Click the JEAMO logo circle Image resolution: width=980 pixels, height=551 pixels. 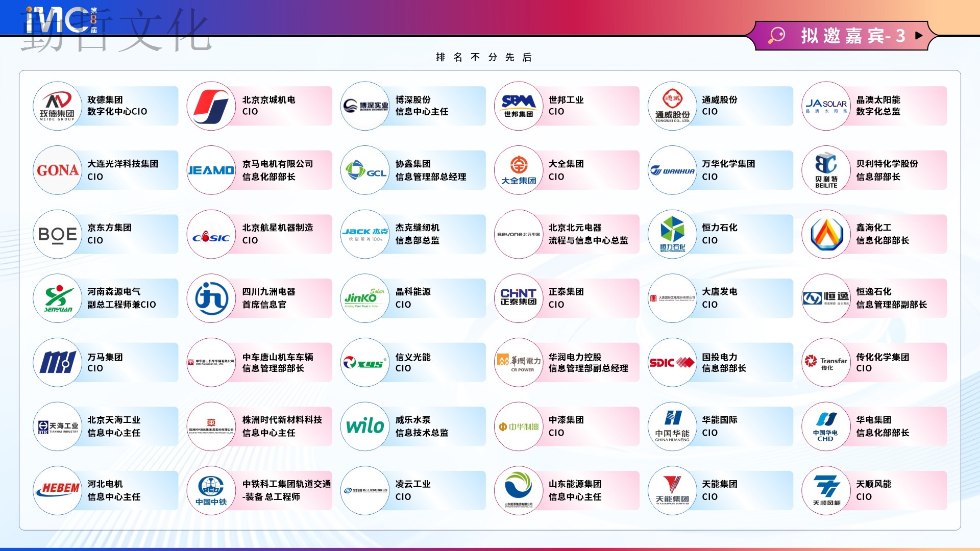point(211,170)
